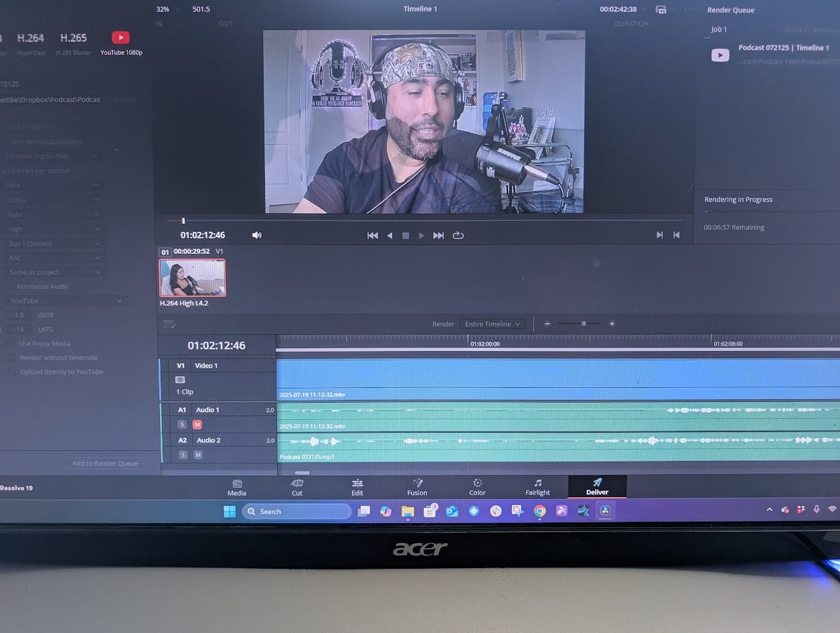Click the stop playback button
This screenshot has height=633, width=840.
(x=405, y=236)
